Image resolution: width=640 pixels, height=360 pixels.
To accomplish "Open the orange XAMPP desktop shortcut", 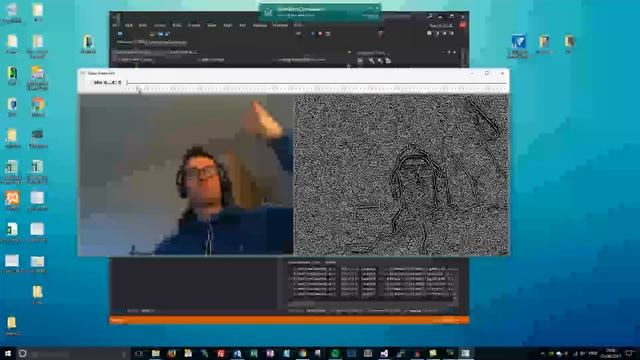I will 12,201.
